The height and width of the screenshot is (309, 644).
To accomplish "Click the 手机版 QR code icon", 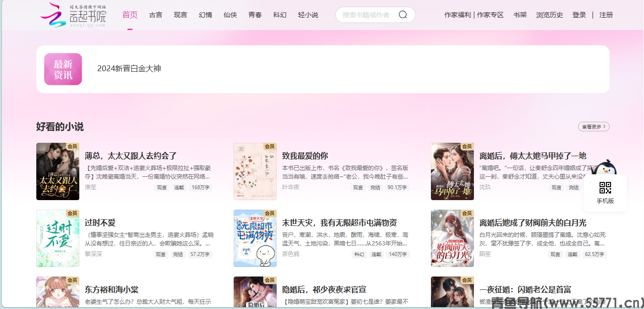I will click(x=605, y=188).
